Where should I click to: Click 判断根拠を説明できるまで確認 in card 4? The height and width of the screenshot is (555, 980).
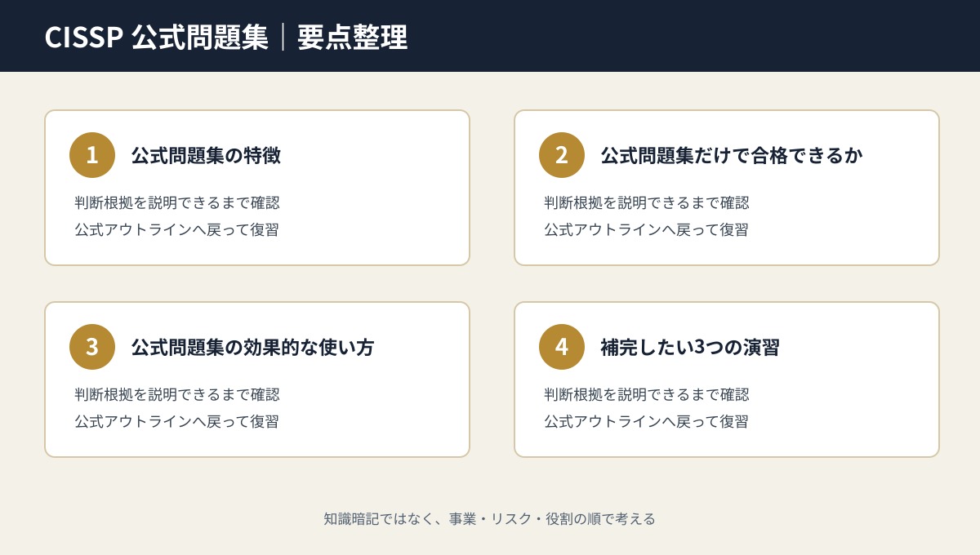[x=647, y=394]
